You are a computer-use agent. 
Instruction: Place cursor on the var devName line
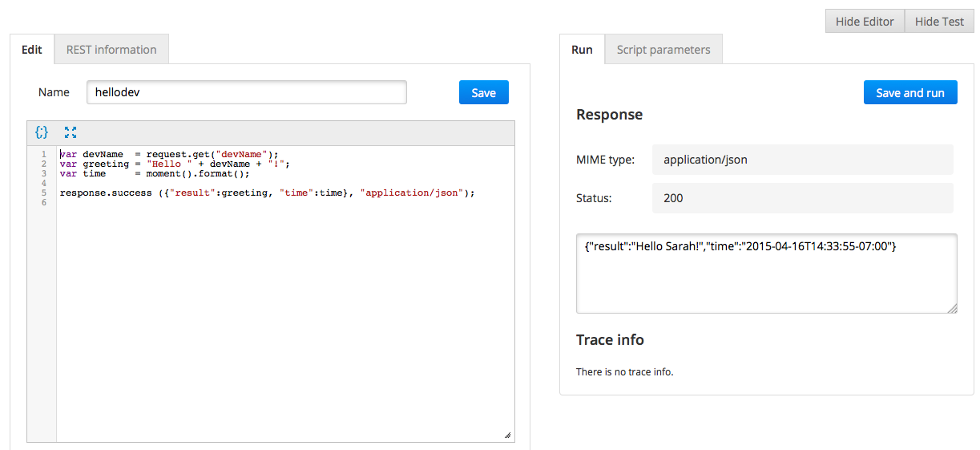click(x=168, y=154)
